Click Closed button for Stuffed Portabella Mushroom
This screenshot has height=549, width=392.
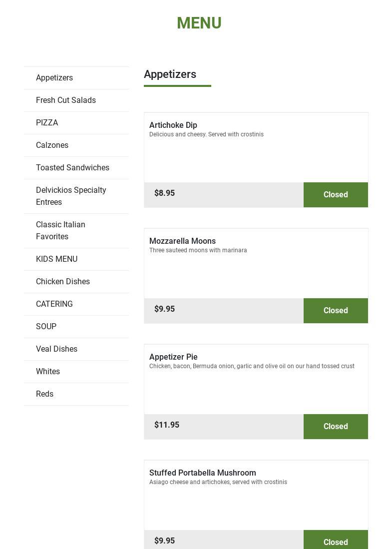336,541
